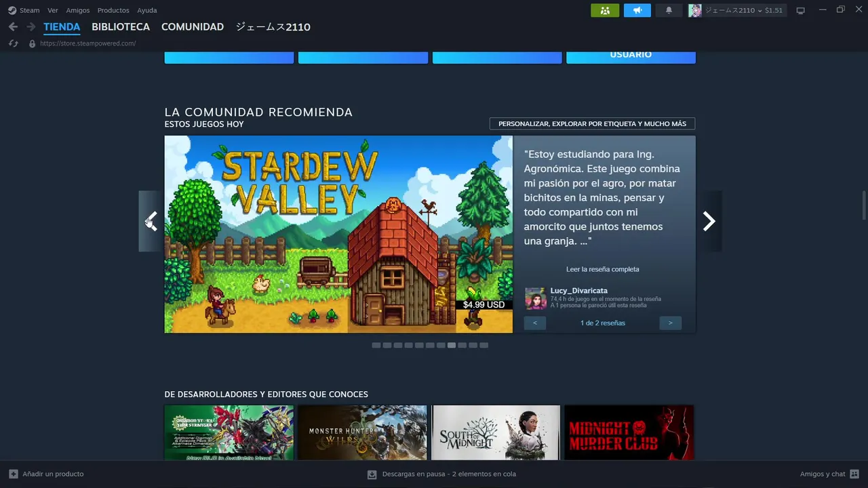Click the downloads icon in bottom bar
This screenshot has width=868, height=488.
point(372,474)
